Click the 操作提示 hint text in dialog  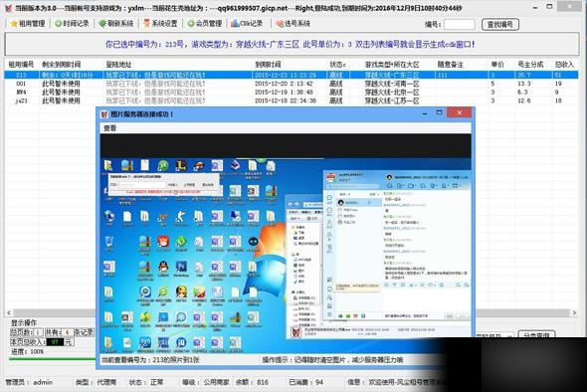(332, 360)
